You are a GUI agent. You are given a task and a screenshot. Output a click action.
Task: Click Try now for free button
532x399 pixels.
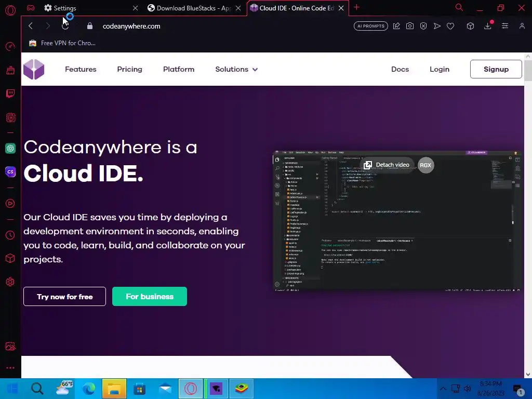pos(65,297)
